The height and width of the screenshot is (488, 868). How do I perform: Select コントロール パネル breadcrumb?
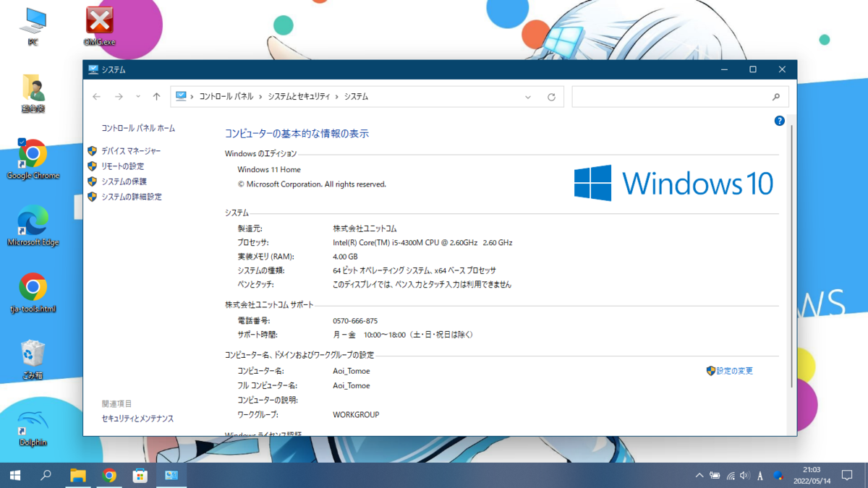click(226, 97)
